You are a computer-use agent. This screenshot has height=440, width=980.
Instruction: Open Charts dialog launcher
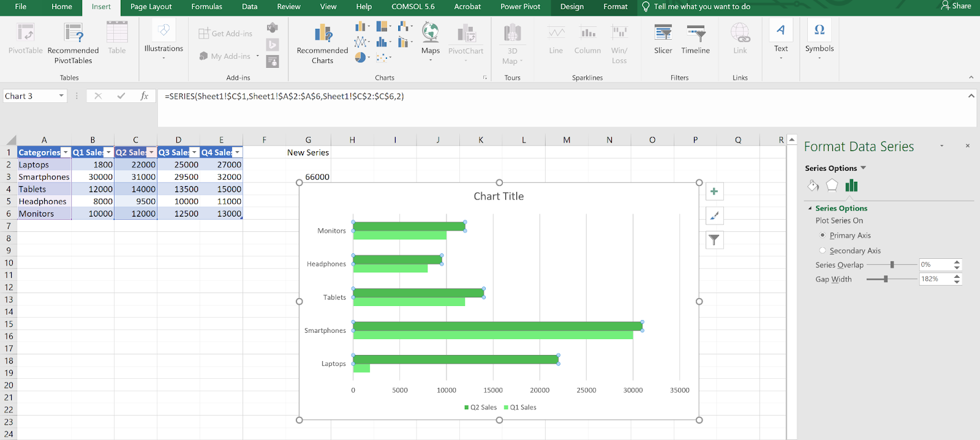(485, 78)
